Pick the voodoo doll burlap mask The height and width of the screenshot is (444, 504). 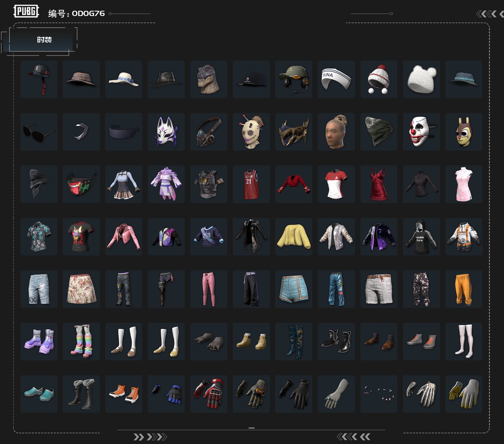coord(251,132)
